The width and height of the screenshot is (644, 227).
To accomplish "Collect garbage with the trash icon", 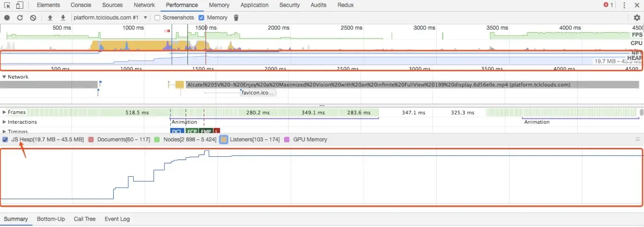I will coord(236,18).
